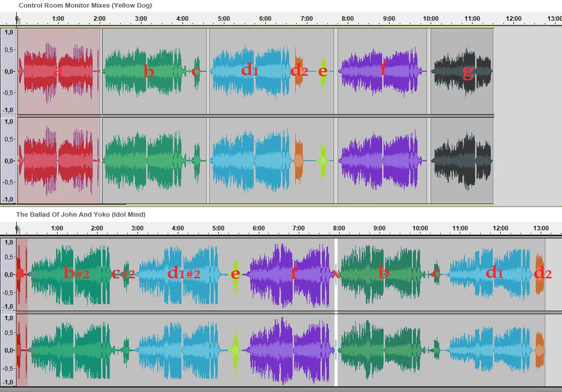This screenshot has width=562, height=392.
Task: Click the lime 'e' label in the Yellow Dog track
Action: coord(322,71)
